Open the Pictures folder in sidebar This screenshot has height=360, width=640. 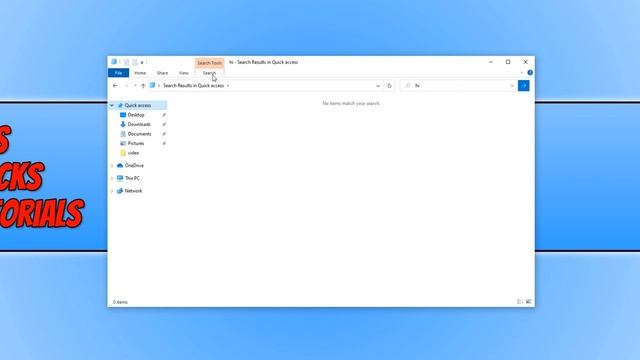(x=136, y=143)
